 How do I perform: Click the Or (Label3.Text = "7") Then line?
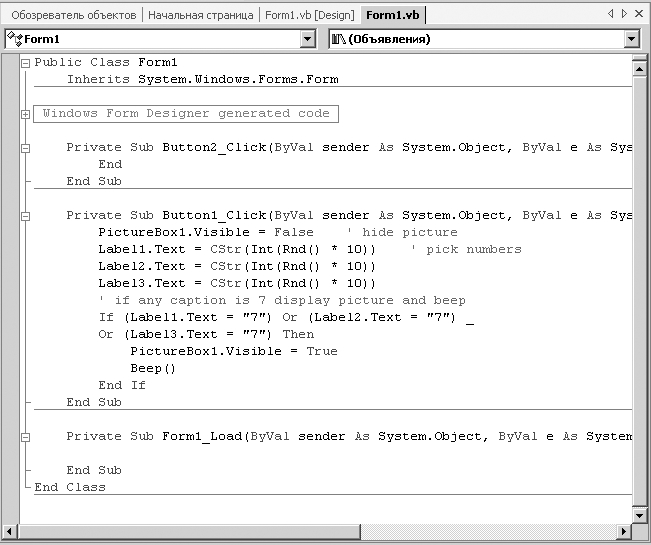[x=206, y=335]
